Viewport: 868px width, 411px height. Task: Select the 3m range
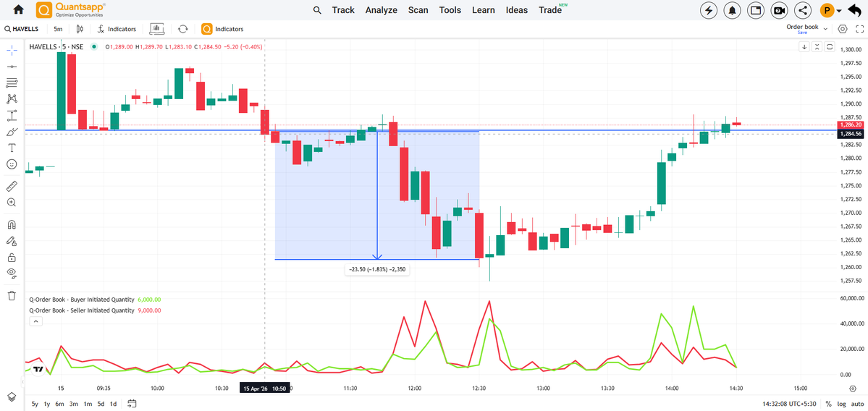(74, 404)
